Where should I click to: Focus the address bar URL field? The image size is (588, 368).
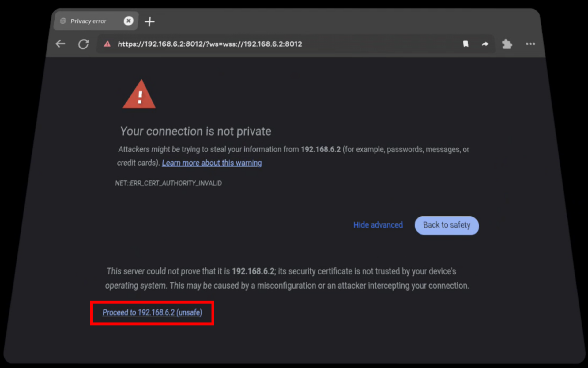[x=210, y=44]
